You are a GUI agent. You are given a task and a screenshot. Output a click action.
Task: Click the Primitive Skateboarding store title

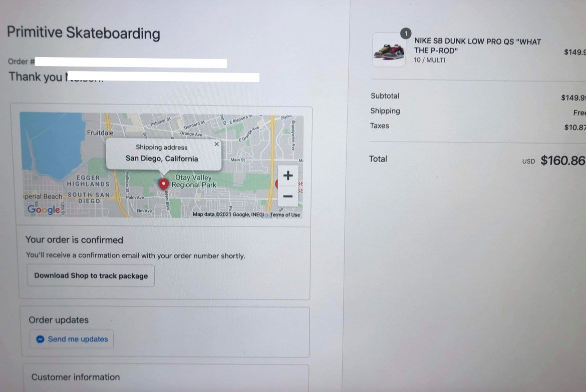[x=83, y=33]
